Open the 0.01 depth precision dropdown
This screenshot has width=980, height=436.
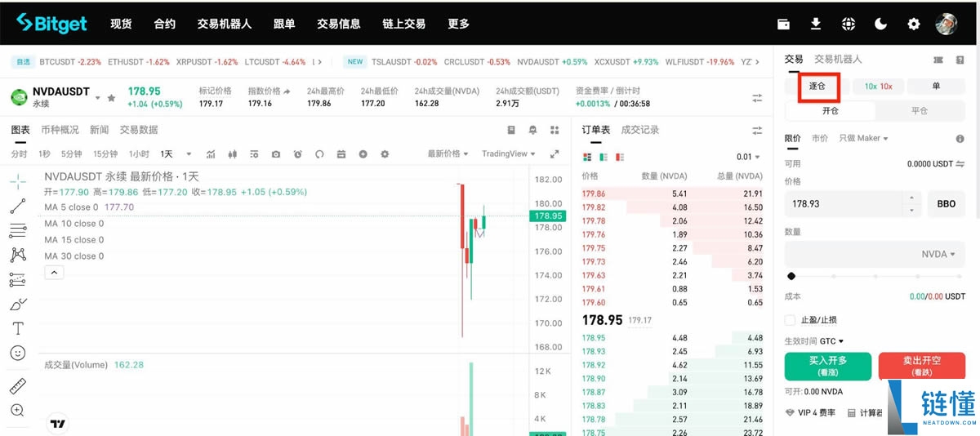click(x=748, y=157)
